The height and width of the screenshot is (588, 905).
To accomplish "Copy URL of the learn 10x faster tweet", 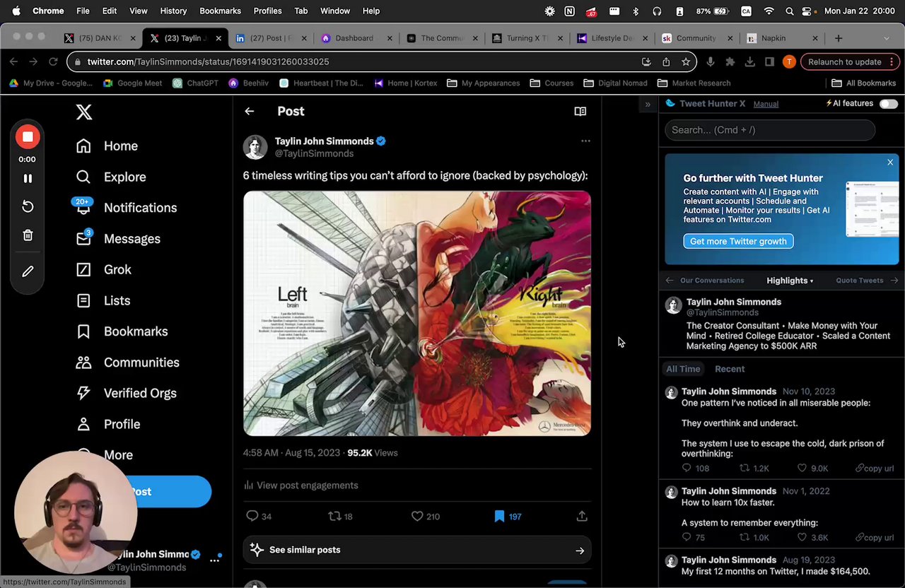I will click(875, 538).
